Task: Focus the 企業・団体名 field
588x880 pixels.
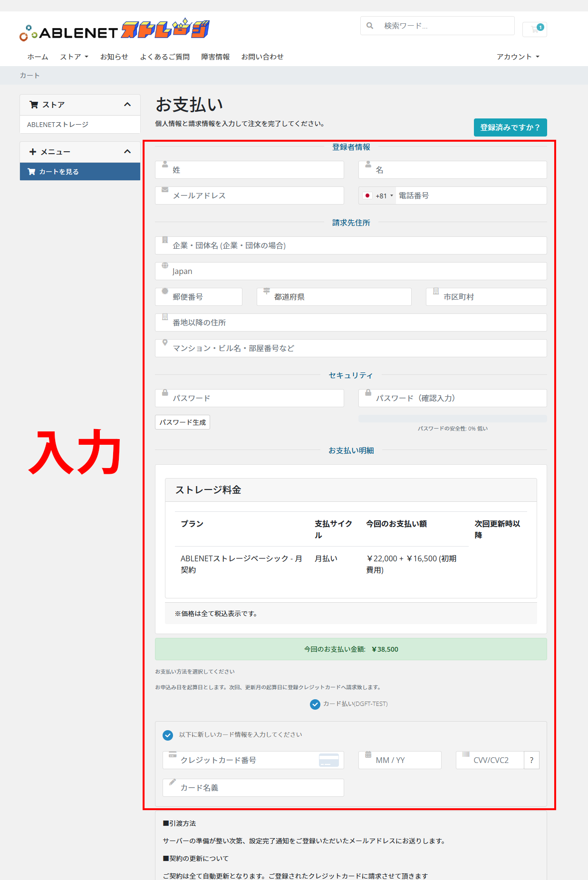Action: point(351,245)
